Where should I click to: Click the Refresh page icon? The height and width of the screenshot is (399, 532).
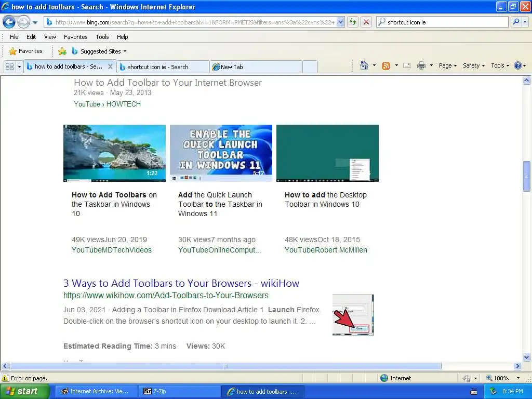coord(353,22)
